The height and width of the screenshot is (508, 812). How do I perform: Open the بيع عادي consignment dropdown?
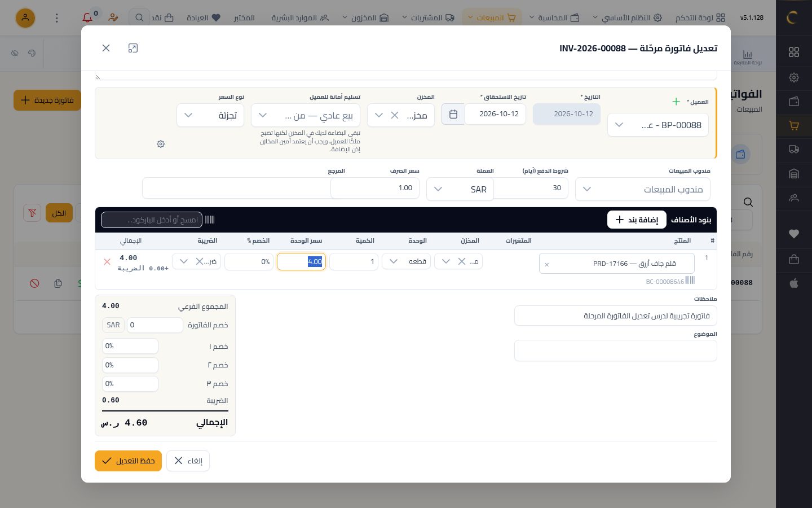(306, 115)
